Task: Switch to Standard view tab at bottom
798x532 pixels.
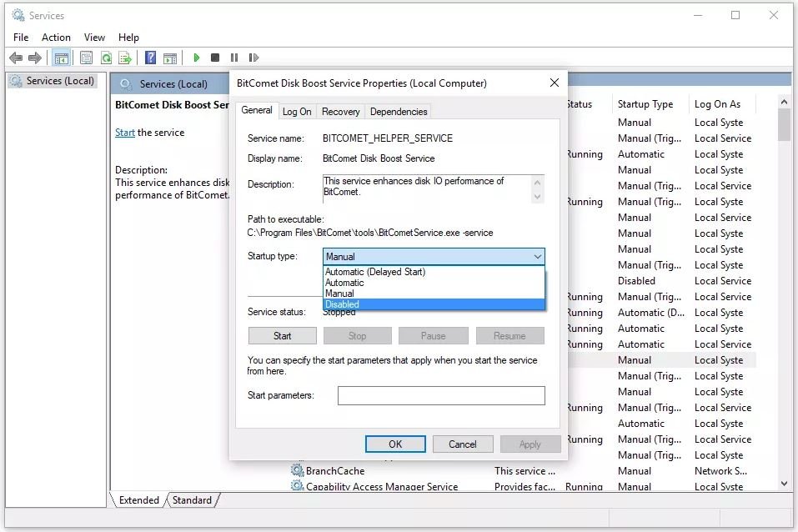Action: pyautogui.click(x=192, y=500)
